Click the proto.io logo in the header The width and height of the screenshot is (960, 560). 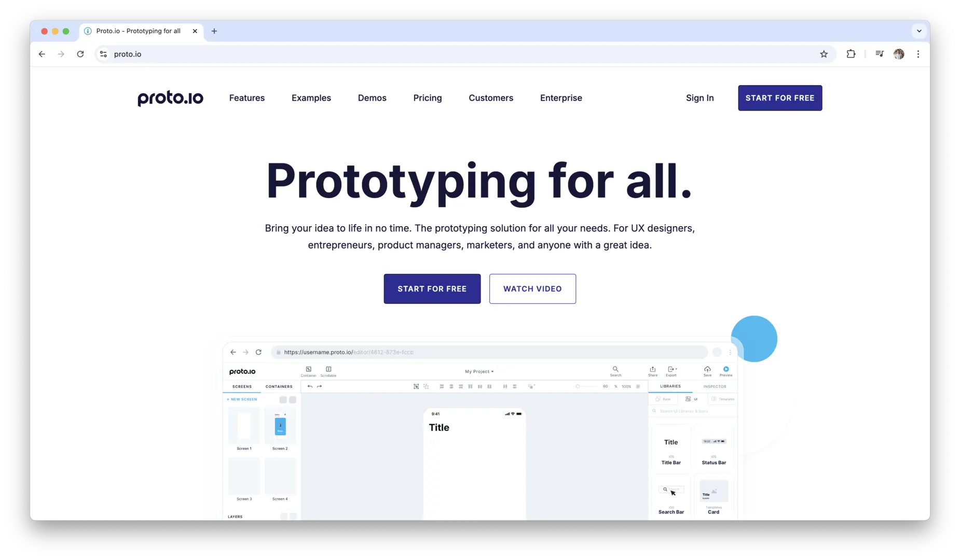(x=170, y=98)
